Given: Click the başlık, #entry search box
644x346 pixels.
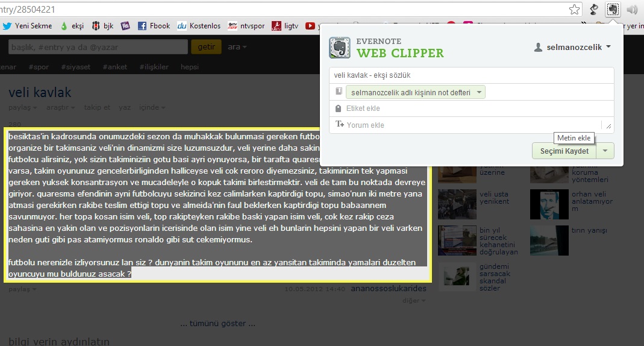Looking at the screenshot, I should coord(98,47).
